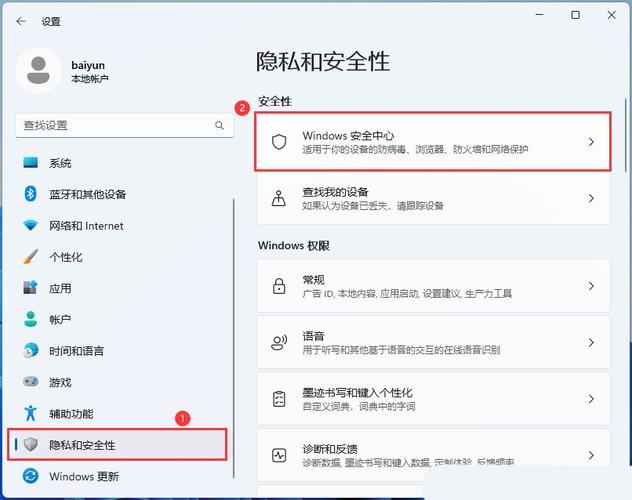This screenshot has width=632, height=500.
Task: Expand 语音 row chevron arrow
Action: pos(591,342)
